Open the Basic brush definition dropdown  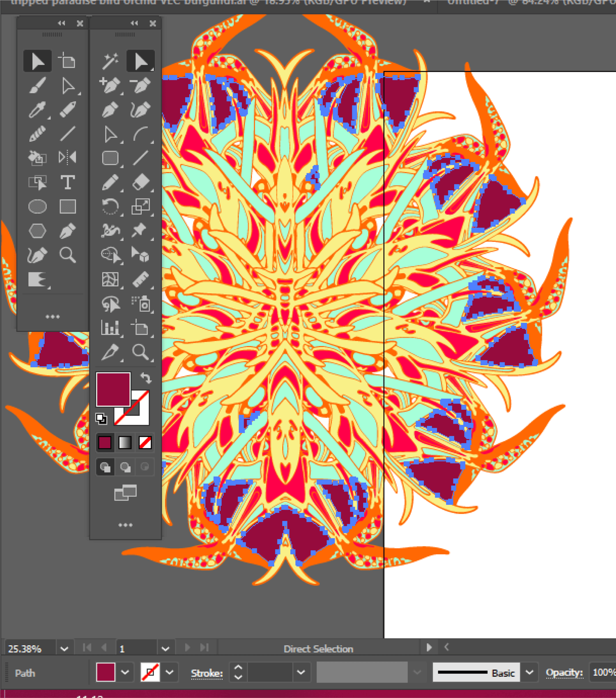pos(529,673)
